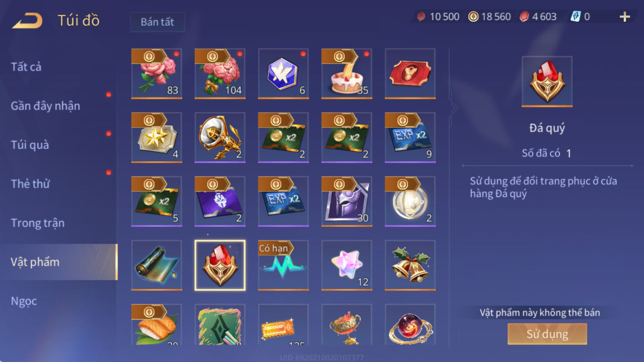This screenshot has height=362, width=644.
Task: Open the Túi quà category
Action: point(30,145)
